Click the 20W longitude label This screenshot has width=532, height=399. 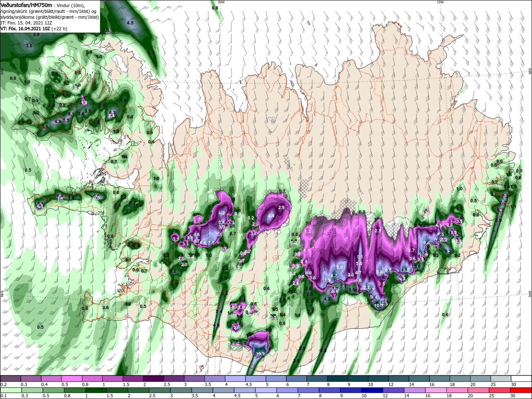222,2
